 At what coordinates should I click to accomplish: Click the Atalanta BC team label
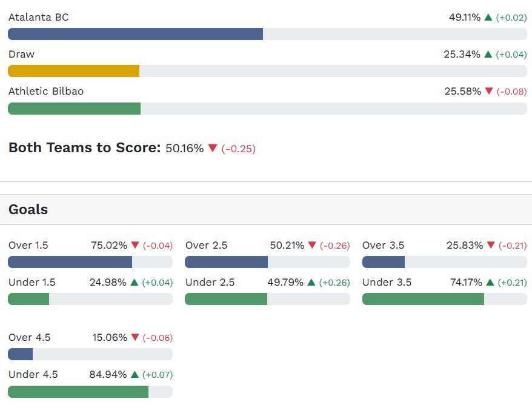39,18
